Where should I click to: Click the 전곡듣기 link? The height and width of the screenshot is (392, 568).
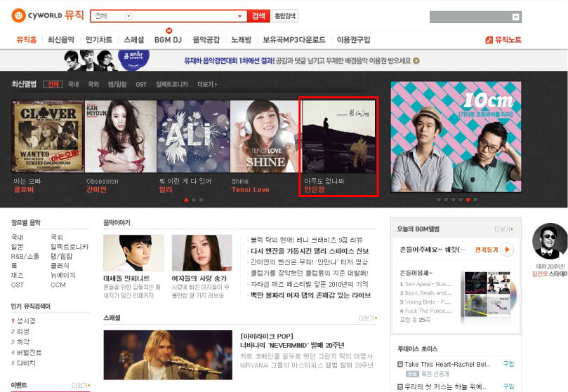click(487, 250)
